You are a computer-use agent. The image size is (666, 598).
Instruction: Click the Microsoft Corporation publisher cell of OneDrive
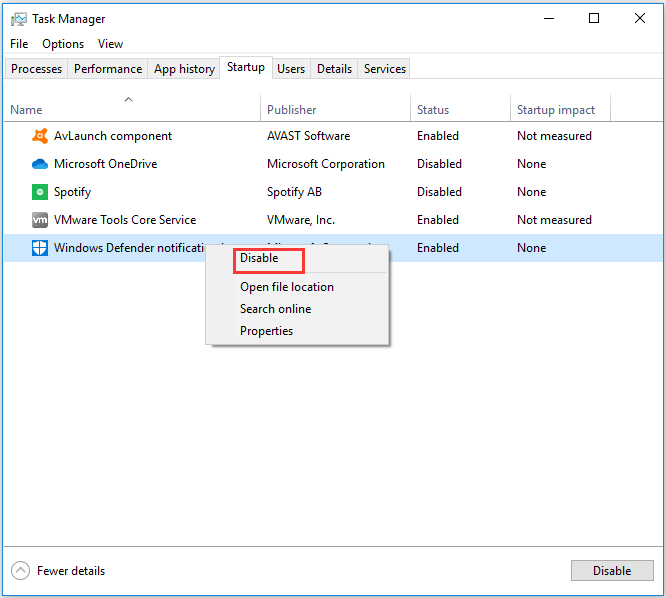(x=326, y=164)
